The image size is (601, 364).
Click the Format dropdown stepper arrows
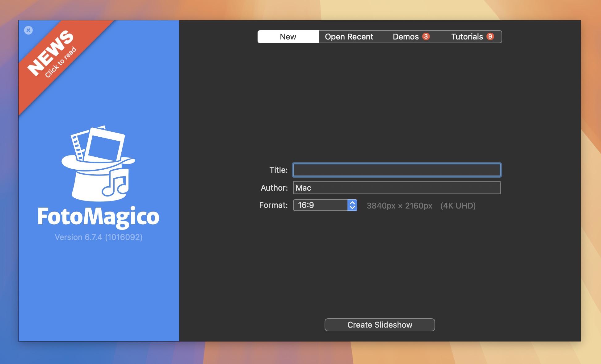click(x=352, y=205)
